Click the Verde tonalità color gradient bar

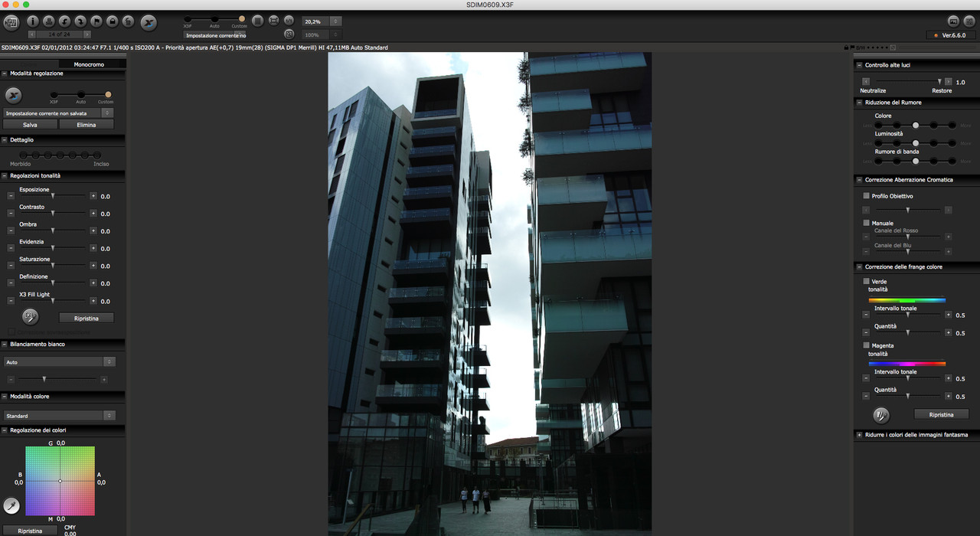pos(907,300)
